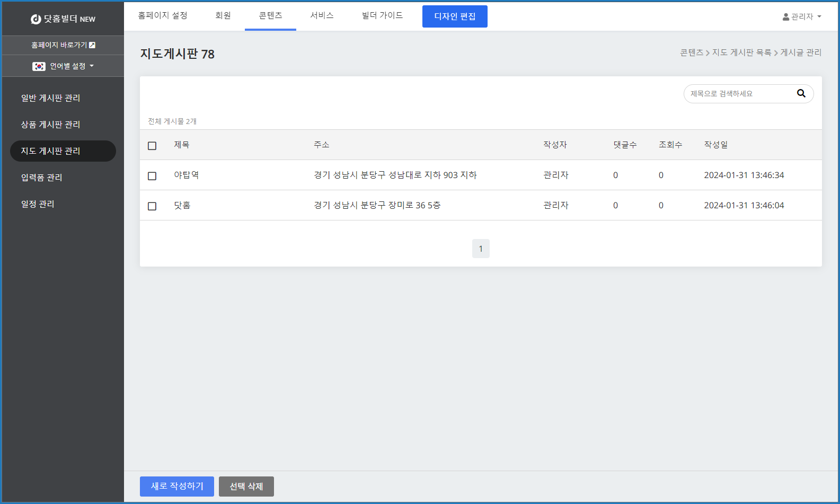
Task: Open the 회원 tab
Action: 223,15
